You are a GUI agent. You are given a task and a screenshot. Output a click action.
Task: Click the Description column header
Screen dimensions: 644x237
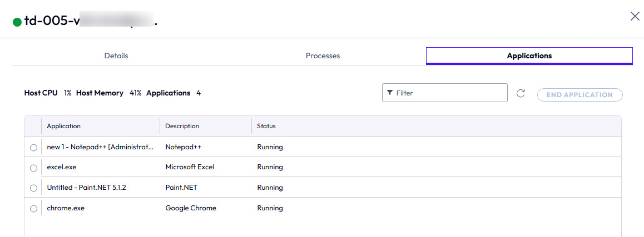click(182, 126)
